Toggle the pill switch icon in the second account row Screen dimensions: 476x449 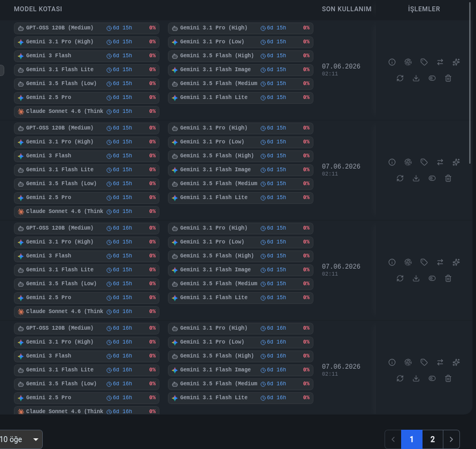tap(432, 178)
